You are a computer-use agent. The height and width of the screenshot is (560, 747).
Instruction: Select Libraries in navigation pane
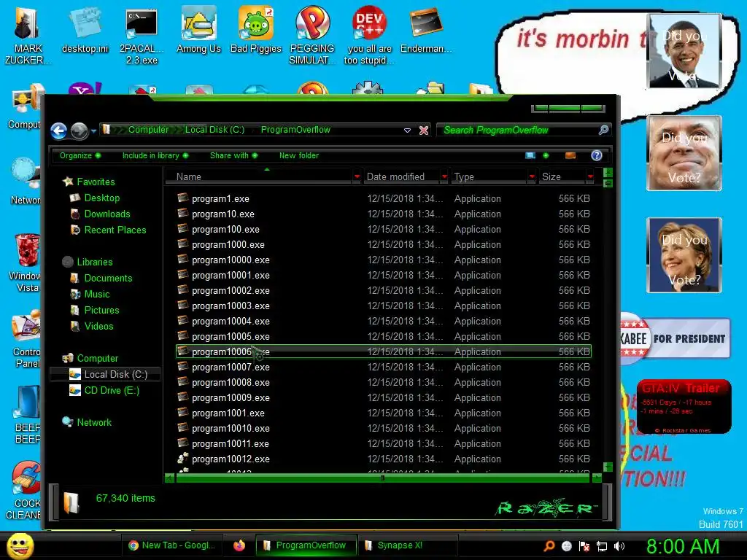click(x=95, y=262)
